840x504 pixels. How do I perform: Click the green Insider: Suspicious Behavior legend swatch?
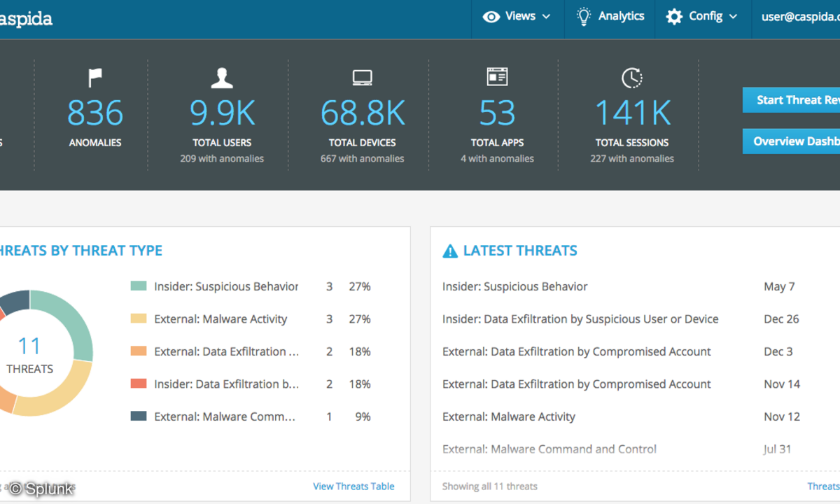(139, 286)
